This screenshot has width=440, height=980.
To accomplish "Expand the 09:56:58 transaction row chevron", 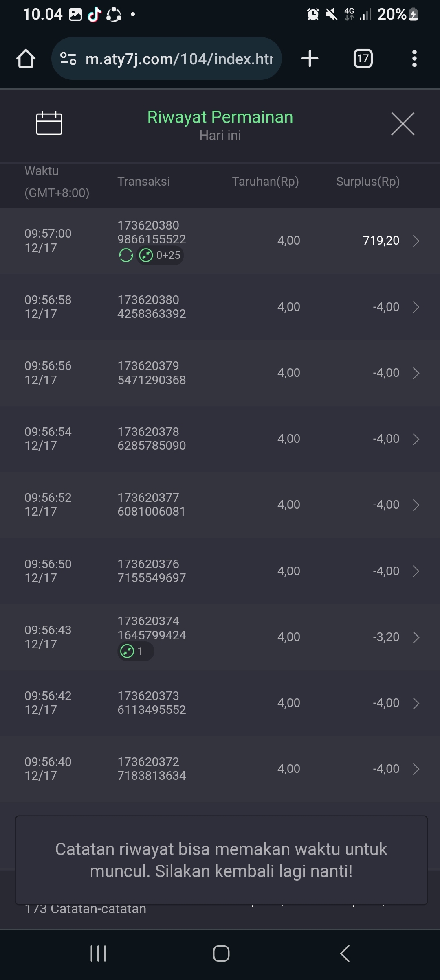I will pos(416,307).
